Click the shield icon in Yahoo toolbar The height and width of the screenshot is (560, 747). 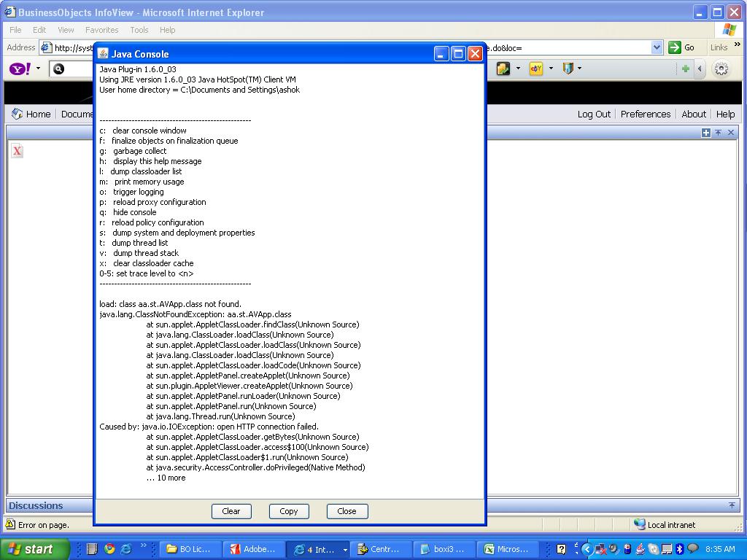568,69
